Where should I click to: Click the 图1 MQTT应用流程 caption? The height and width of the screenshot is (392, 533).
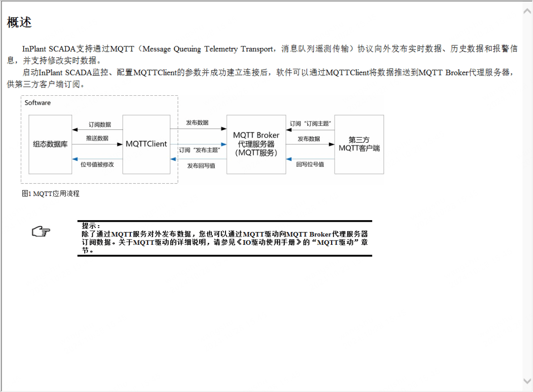click(x=51, y=194)
